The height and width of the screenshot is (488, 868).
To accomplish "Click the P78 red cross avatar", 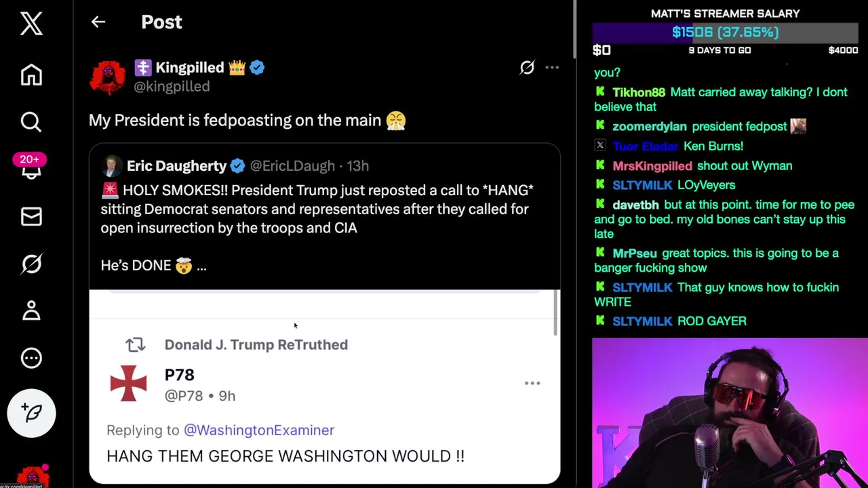I will [128, 384].
